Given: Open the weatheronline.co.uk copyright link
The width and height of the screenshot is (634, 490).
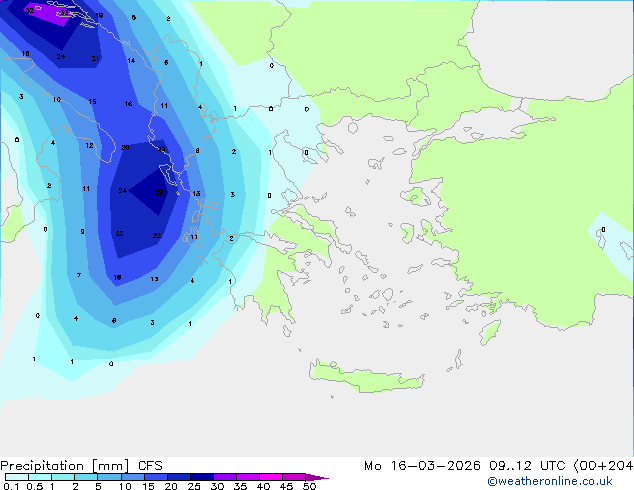Looking at the screenshot, I should pyautogui.click(x=550, y=481).
